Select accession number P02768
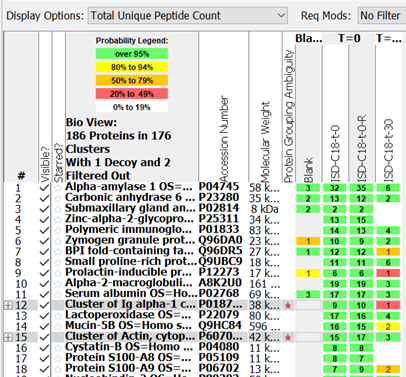406x377 pixels. click(x=219, y=294)
